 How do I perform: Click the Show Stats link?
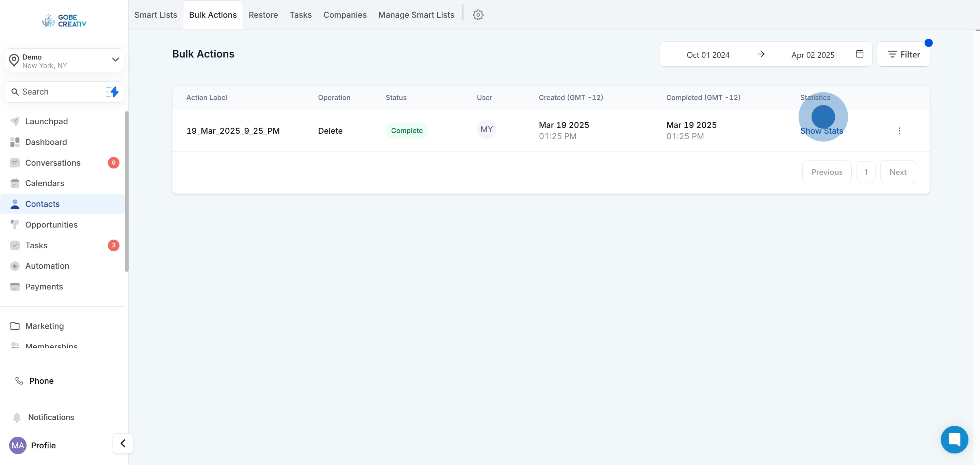pyautogui.click(x=821, y=131)
